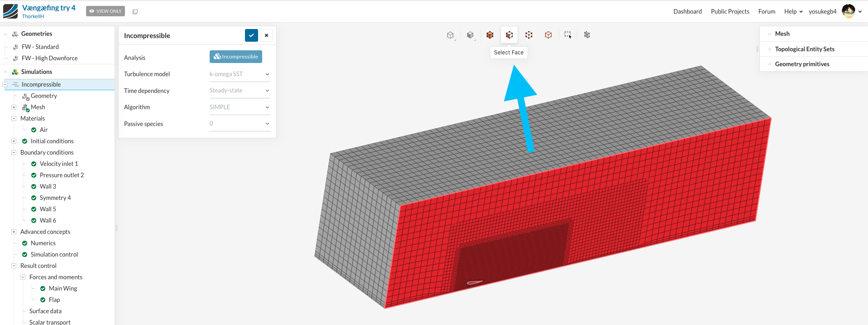
Task: Activate the orange-node cube selection tool
Action: tap(548, 35)
